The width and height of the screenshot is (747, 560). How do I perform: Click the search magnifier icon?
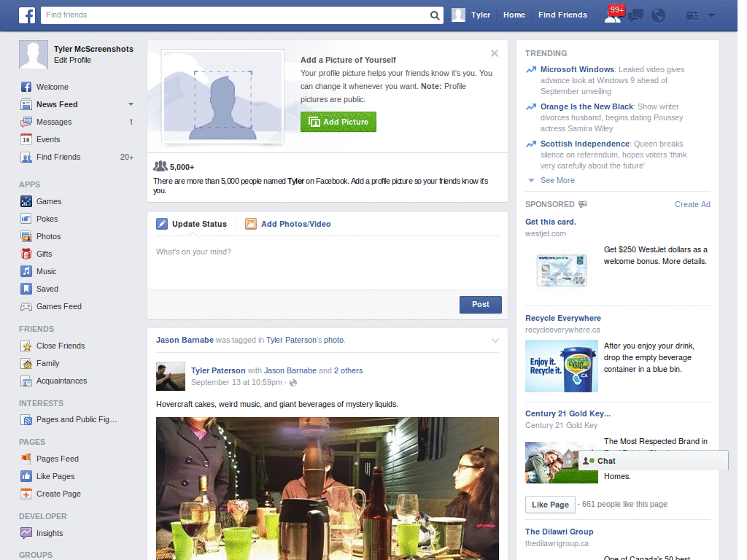[x=435, y=15]
